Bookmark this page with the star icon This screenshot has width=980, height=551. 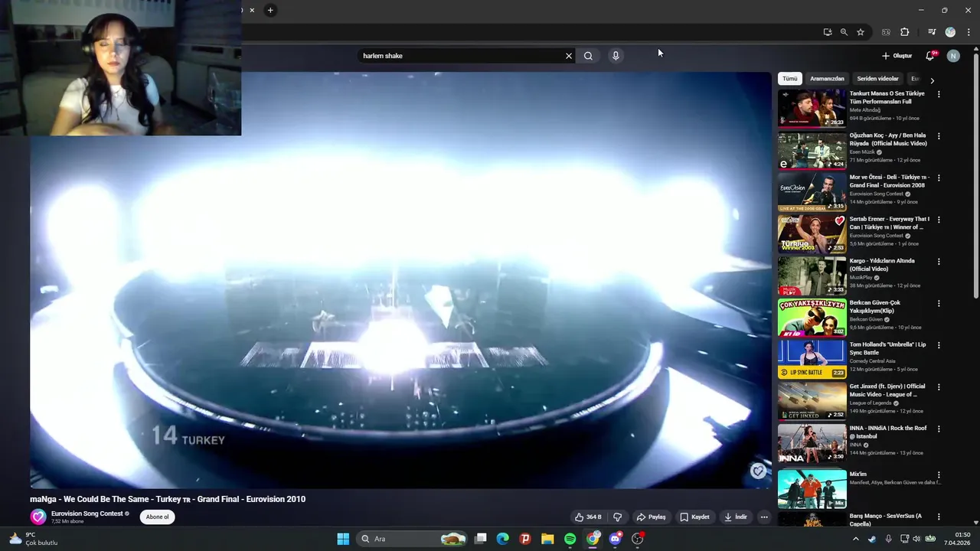point(861,32)
